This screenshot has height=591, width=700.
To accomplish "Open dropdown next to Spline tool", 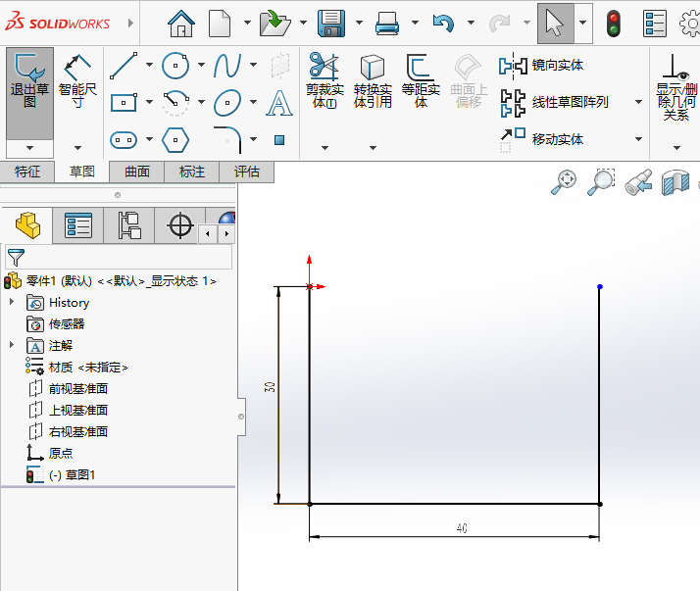I will 253,65.
